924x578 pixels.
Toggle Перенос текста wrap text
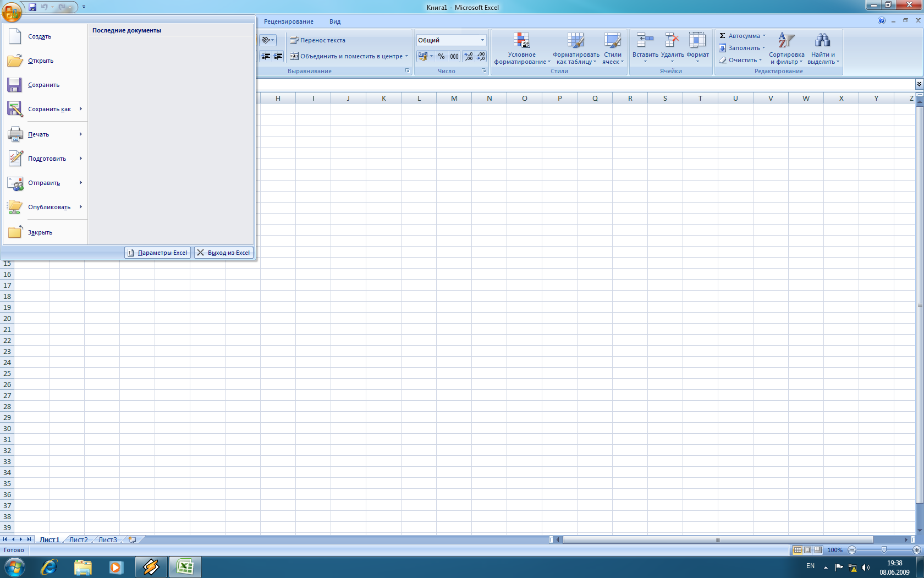click(x=317, y=40)
